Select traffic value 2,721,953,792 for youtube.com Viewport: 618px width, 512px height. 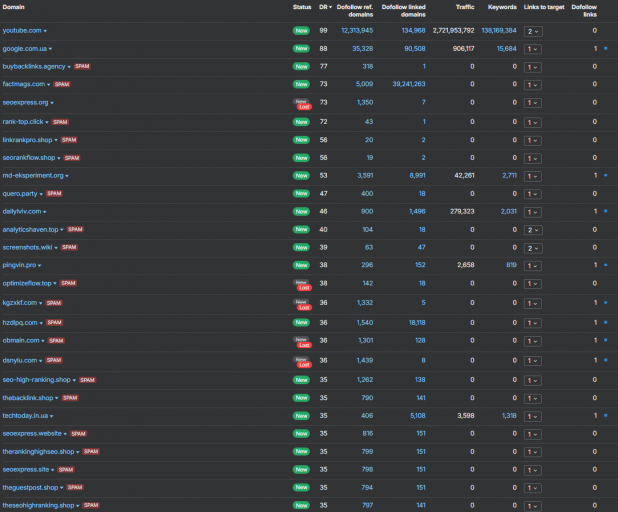click(x=453, y=30)
